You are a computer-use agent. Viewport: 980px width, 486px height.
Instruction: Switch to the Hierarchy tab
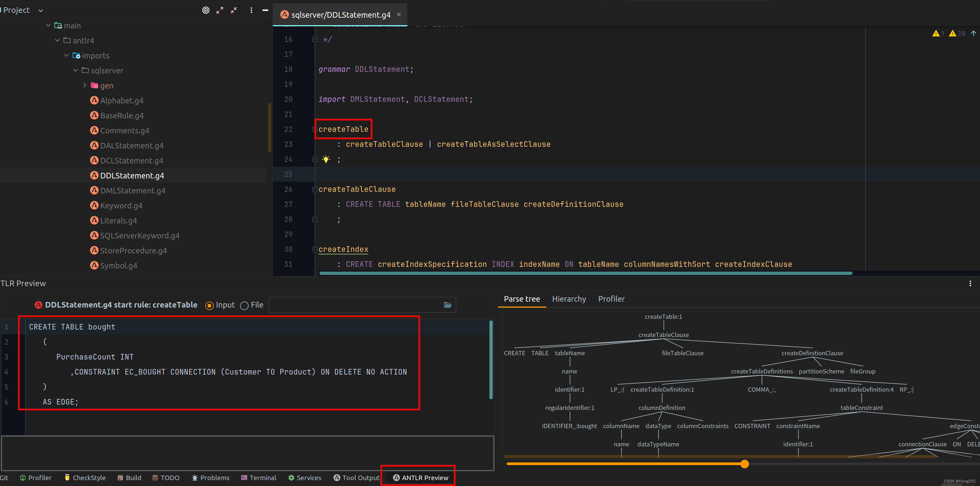click(569, 299)
